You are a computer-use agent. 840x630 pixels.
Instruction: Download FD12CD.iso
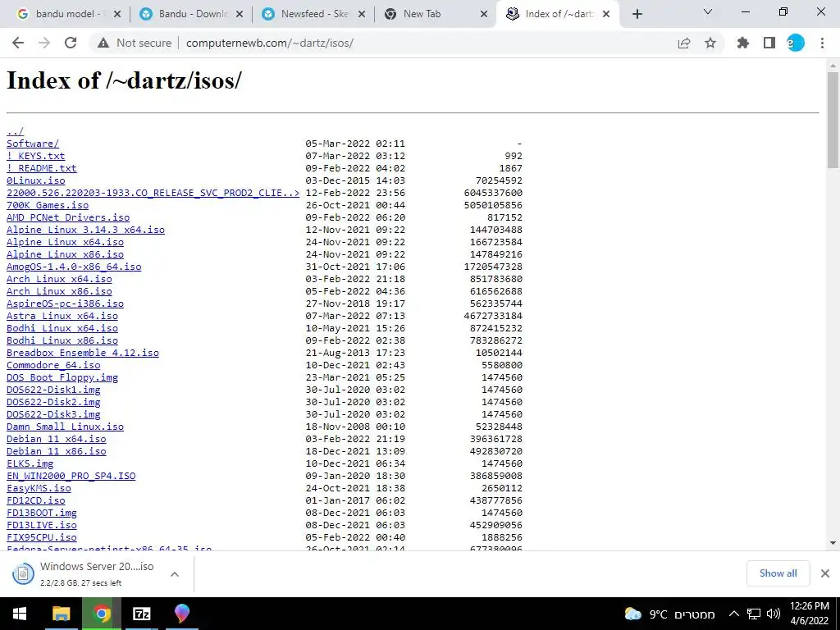point(36,501)
